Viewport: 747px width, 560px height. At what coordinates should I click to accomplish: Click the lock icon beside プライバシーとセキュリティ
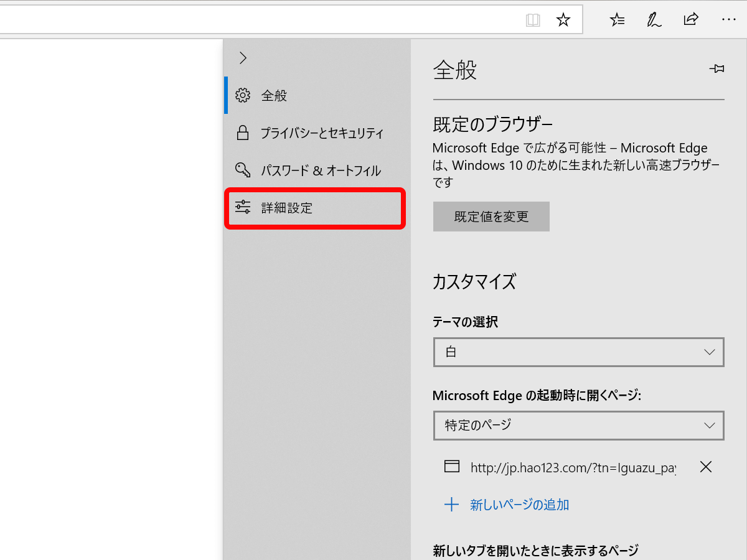click(243, 133)
